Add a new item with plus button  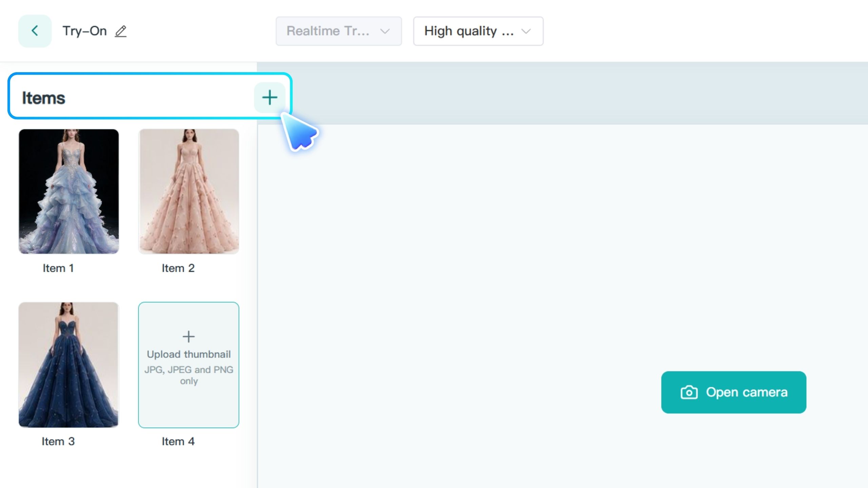click(x=270, y=98)
